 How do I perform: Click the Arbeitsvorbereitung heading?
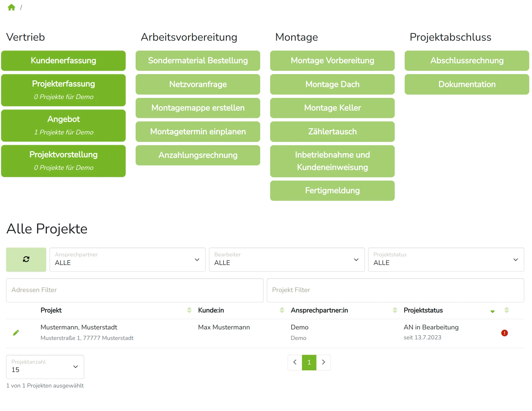189,37
